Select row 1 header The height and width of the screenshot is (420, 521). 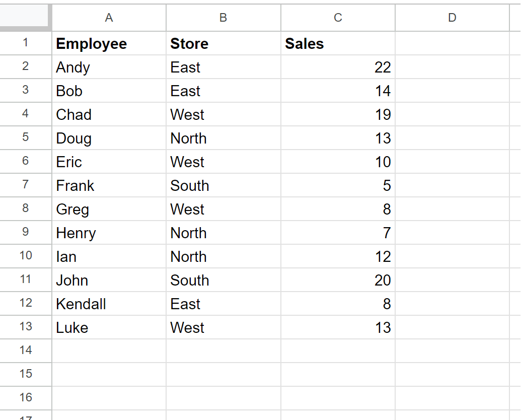point(26,43)
